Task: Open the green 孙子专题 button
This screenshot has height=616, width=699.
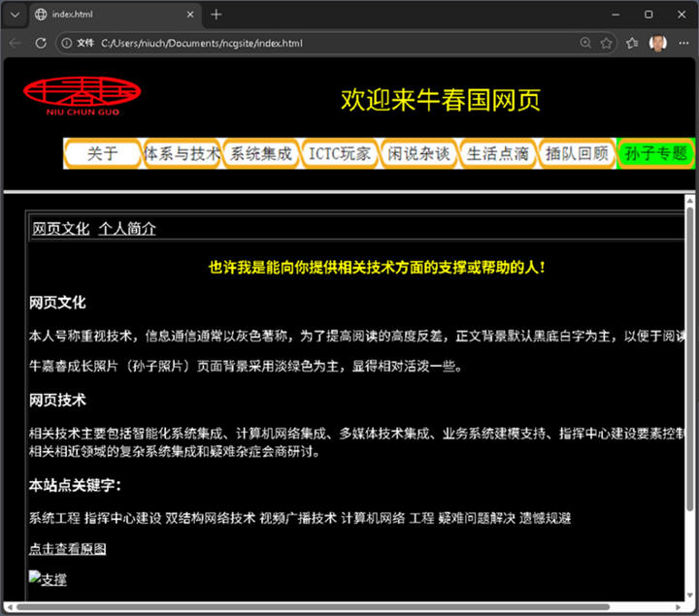Action: [655, 153]
